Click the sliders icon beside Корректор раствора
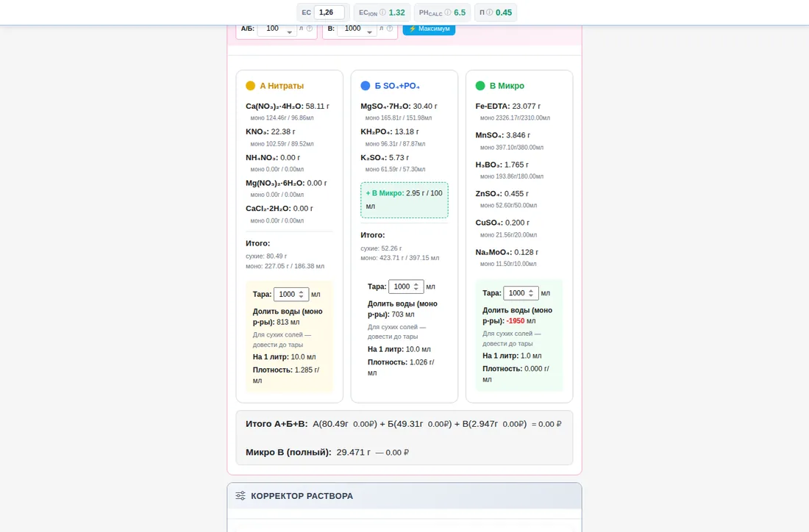This screenshot has width=809, height=532. click(x=240, y=496)
